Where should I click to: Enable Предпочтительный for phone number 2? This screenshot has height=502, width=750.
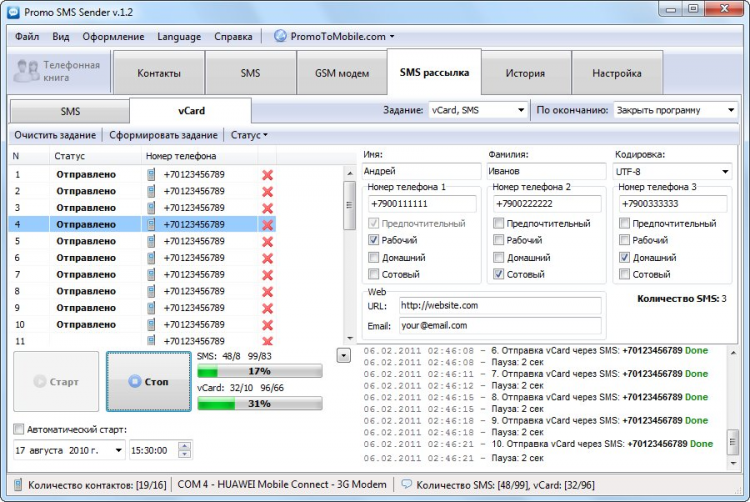point(499,223)
